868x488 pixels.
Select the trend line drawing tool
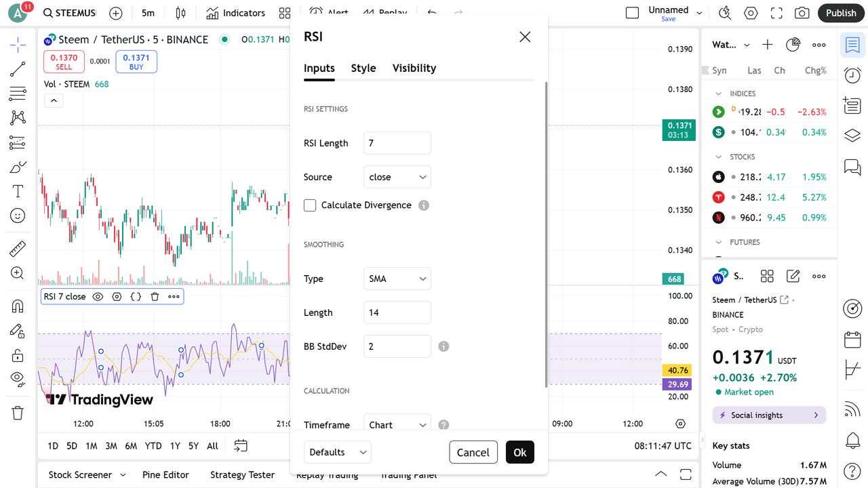point(18,69)
